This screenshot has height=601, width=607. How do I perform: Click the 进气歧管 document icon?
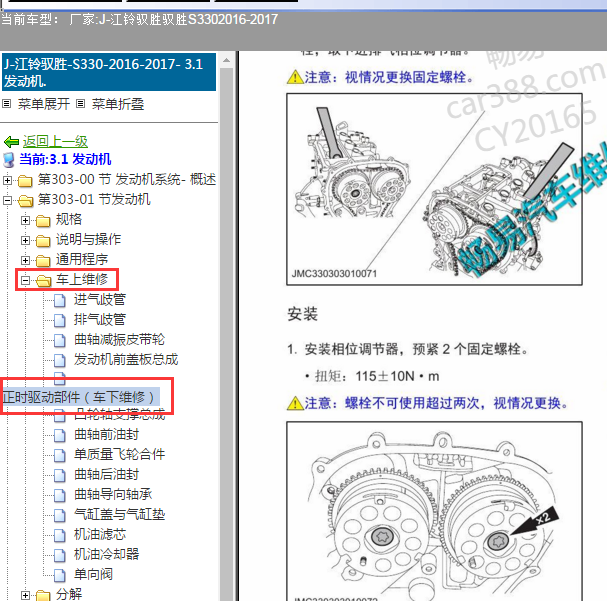pos(60,300)
